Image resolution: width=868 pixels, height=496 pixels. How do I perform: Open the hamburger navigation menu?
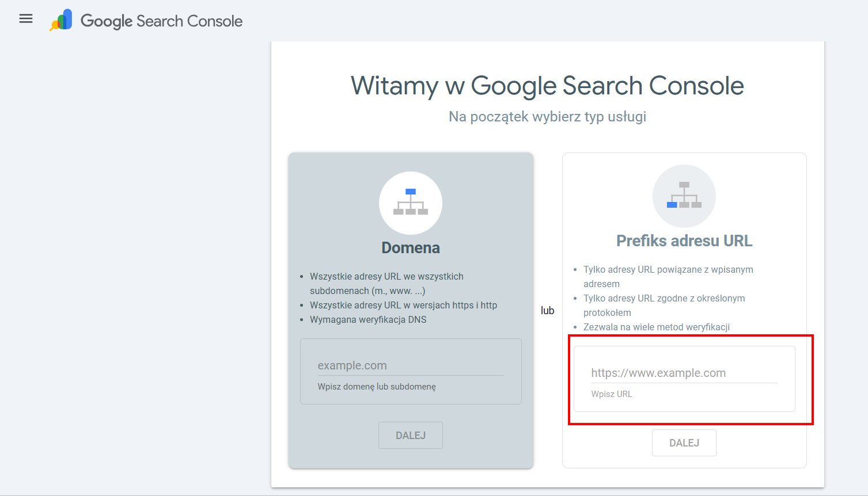coord(26,19)
